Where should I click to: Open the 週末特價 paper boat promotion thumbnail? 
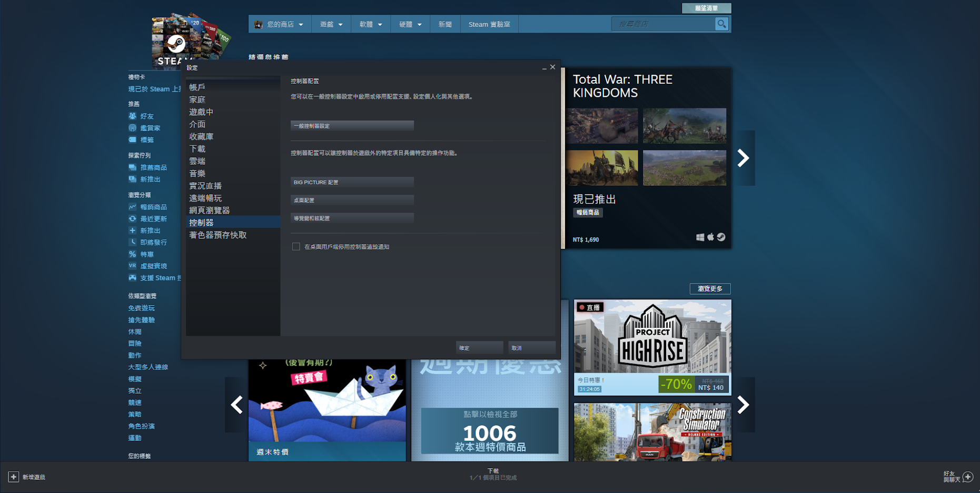click(x=327, y=410)
